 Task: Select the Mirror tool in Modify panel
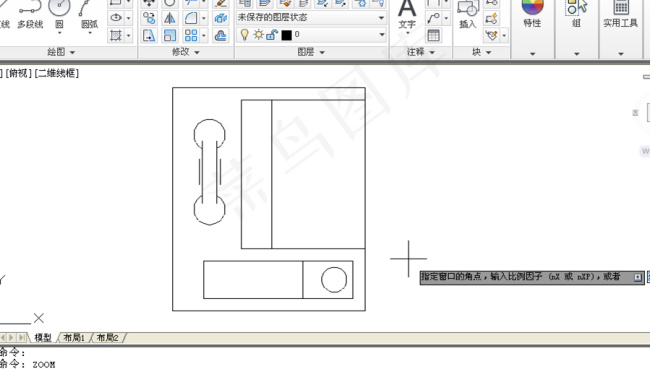pyautogui.click(x=170, y=18)
